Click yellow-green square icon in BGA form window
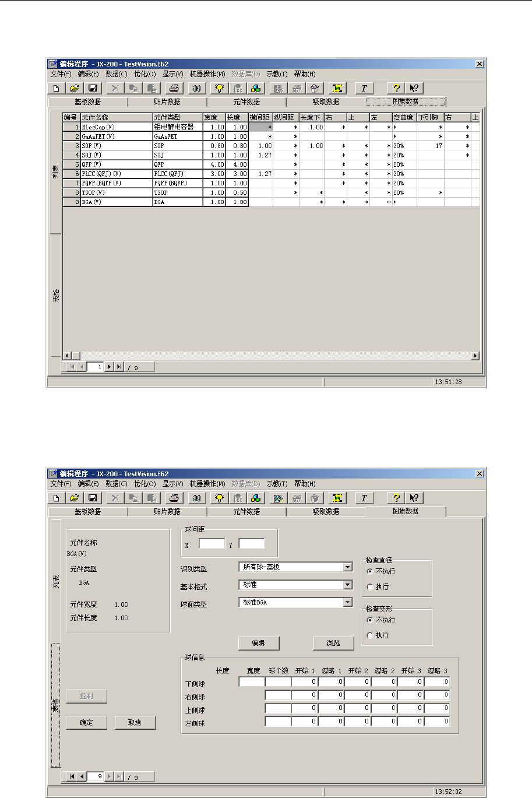This screenshot has height=798, width=532. pos(337,498)
